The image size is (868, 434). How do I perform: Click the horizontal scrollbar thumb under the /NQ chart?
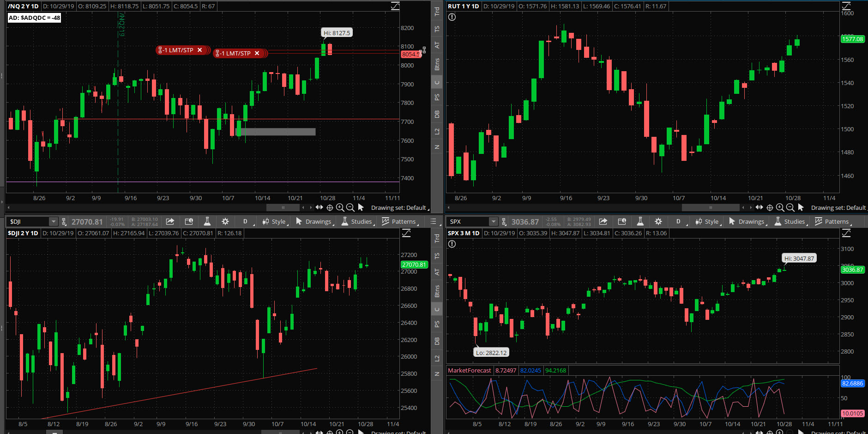pos(283,208)
